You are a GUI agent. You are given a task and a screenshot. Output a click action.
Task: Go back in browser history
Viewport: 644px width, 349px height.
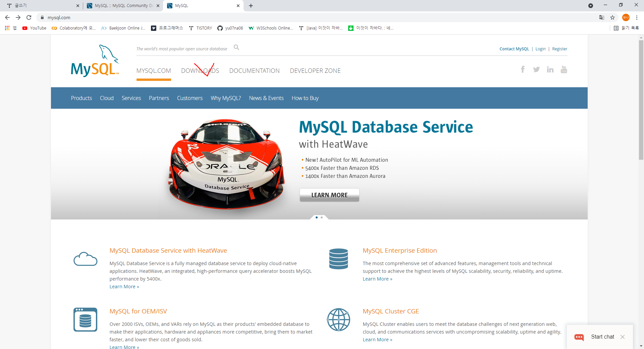7,17
